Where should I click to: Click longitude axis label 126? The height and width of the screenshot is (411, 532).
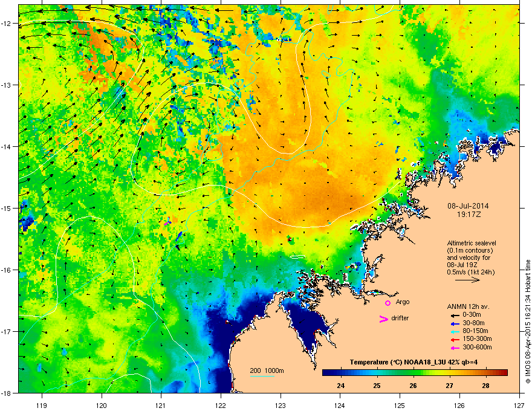[x=459, y=405]
